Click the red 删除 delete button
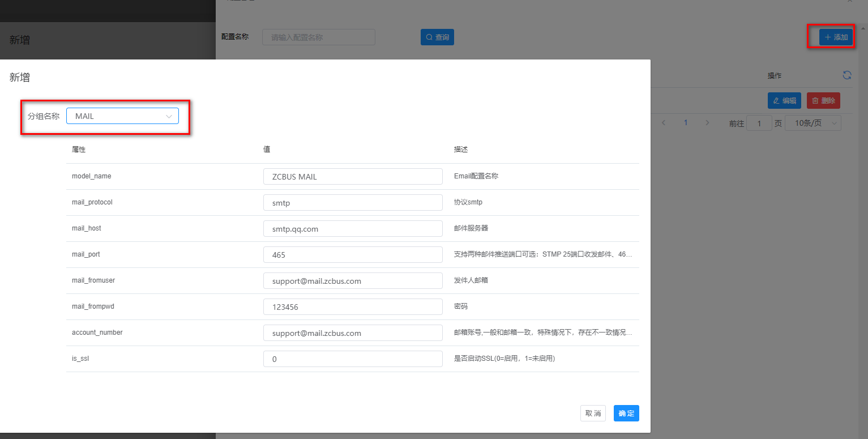Image resolution: width=868 pixels, height=439 pixels. point(823,101)
